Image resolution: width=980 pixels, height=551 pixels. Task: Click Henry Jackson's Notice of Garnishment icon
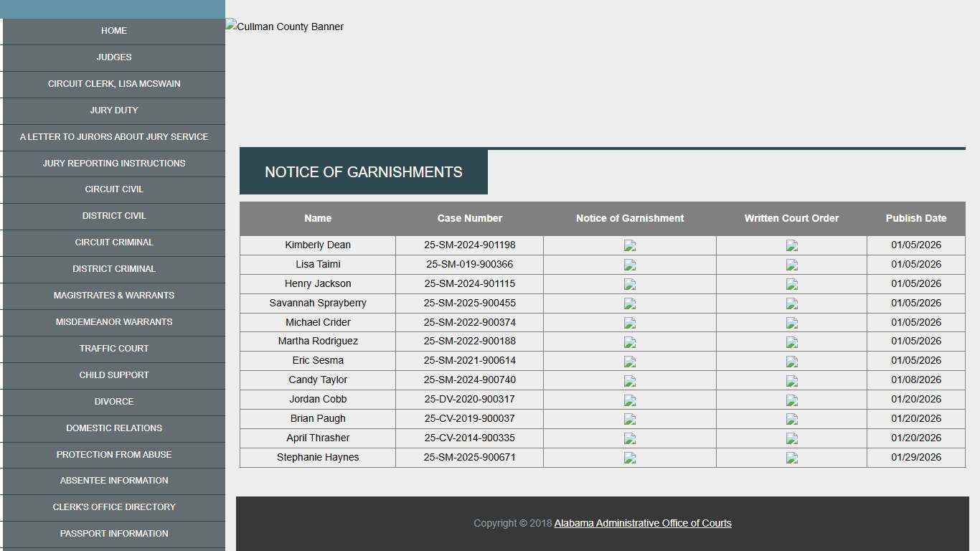click(x=630, y=284)
